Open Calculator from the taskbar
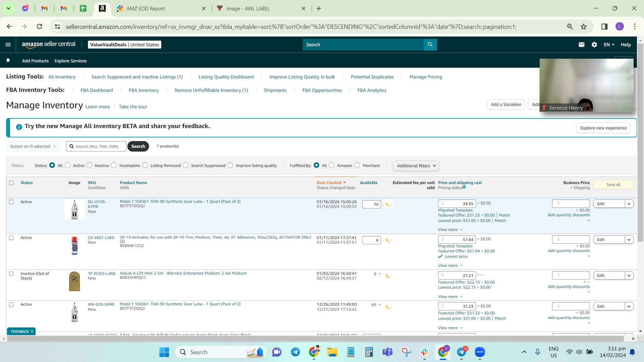 click(x=369, y=352)
